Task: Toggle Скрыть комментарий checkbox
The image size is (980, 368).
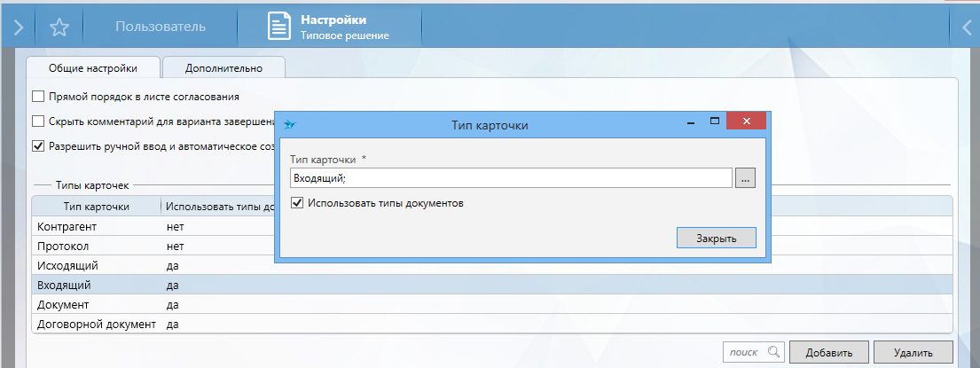Action: (38, 121)
